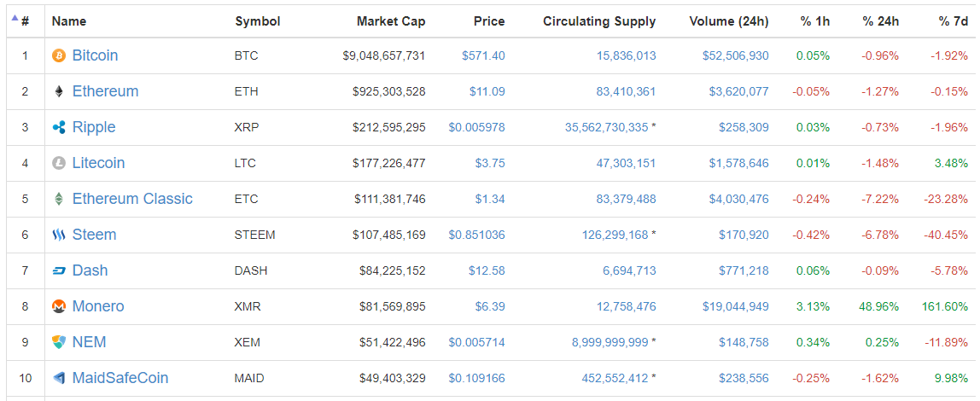Click Ethereum Classic 24h change -7.22%
The height and width of the screenshot is (401, 980).
pyautogui.click(x=881, y=200)
